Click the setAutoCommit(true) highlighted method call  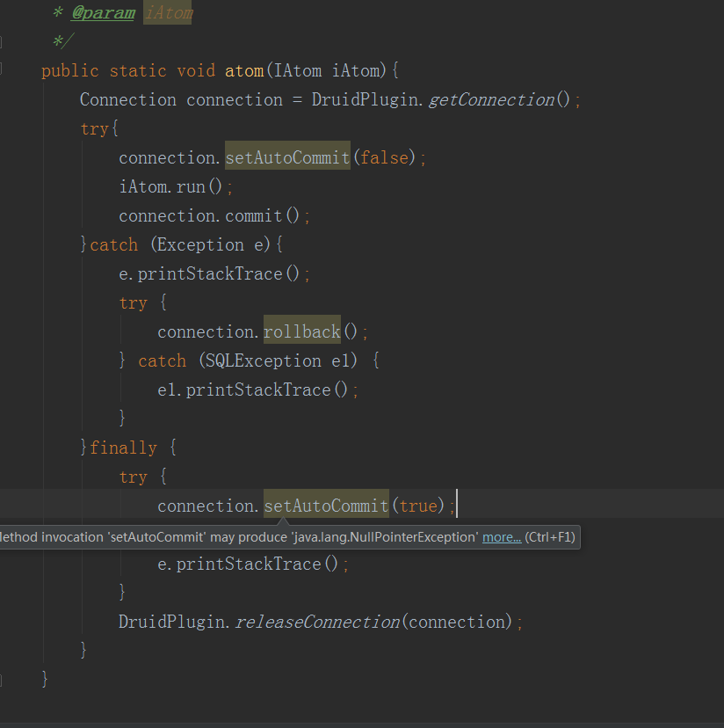(326, 506)
